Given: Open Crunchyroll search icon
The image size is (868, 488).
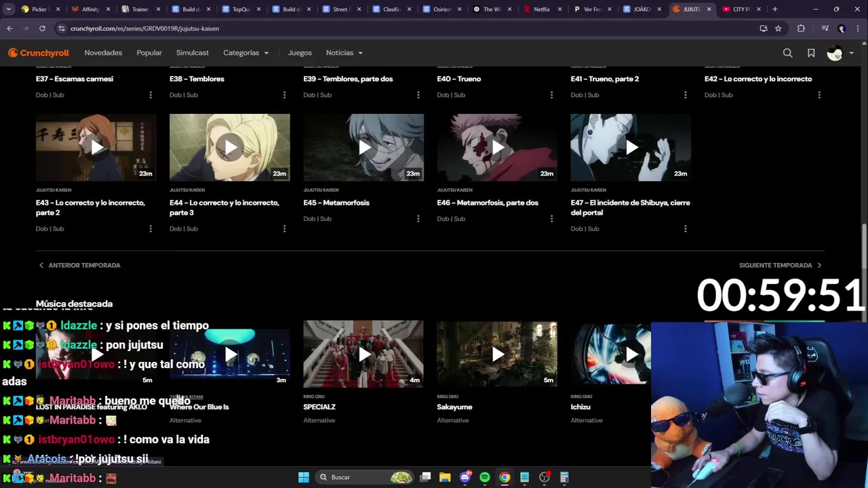Looking at the screenshot, I should pos(787,53).
